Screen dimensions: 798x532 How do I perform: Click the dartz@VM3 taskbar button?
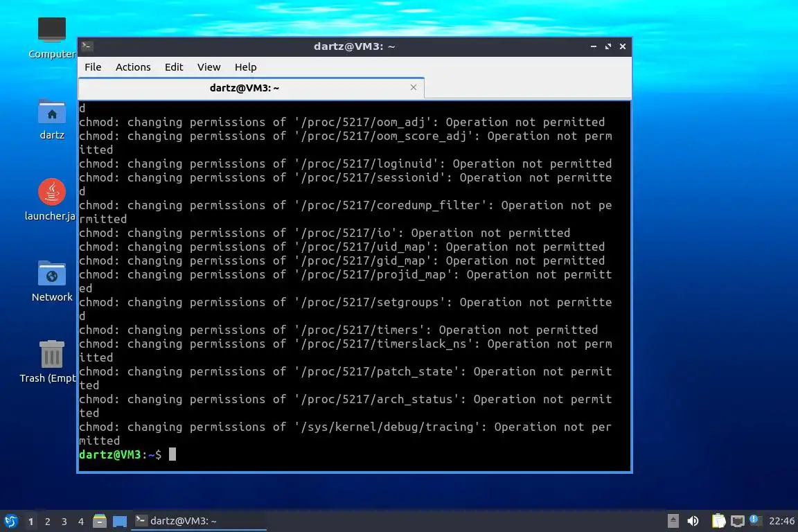pos(199,521)
